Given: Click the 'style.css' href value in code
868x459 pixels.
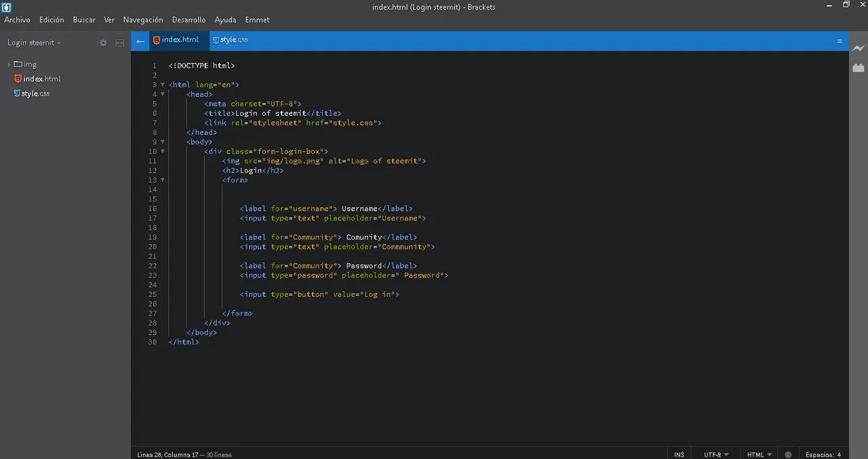Looking at the screenshot, I should point(355,123).
